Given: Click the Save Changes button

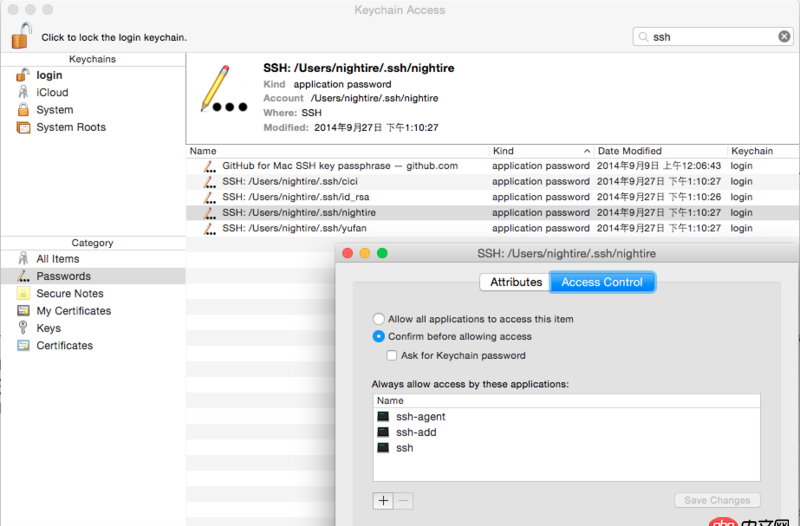Looking at the screenshot, I should [717, 500].
